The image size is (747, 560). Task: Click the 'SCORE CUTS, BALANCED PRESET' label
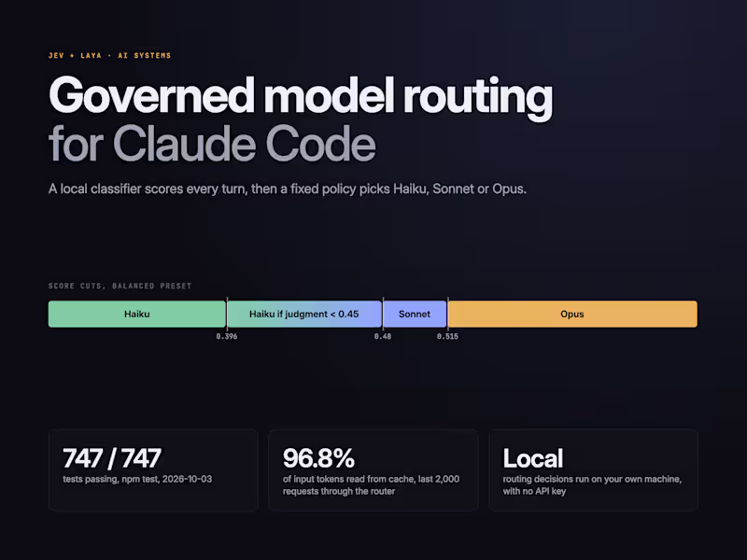[120, 287]
